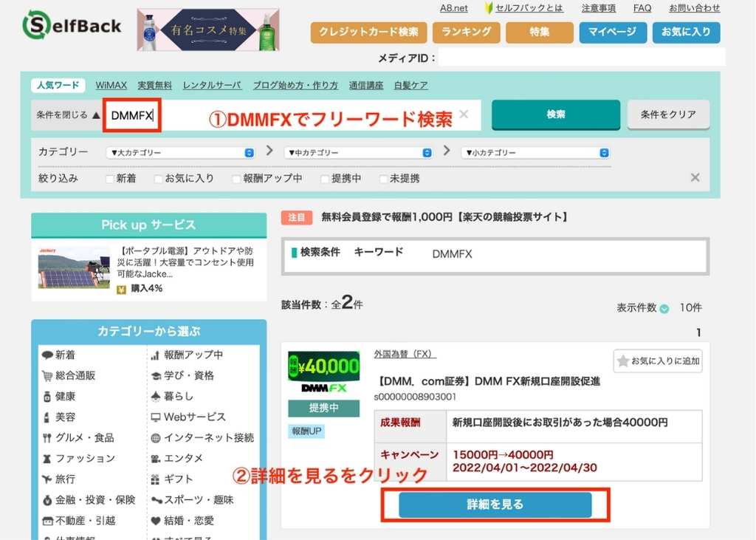Image resolution: width=756 pixels, height=540 pixels.
Task: Clear the DMMFX keyword with the X icon
Action: [x=464, y=115]
